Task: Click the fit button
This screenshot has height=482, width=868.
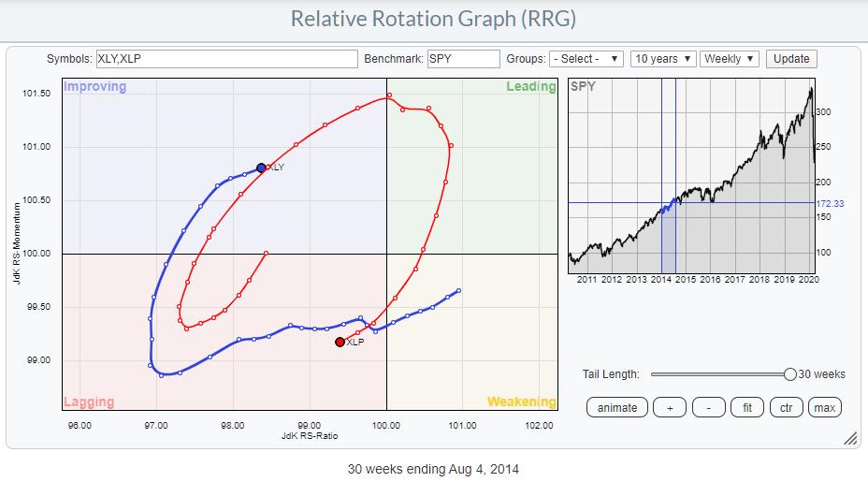Action: click(x=747, y=407)
